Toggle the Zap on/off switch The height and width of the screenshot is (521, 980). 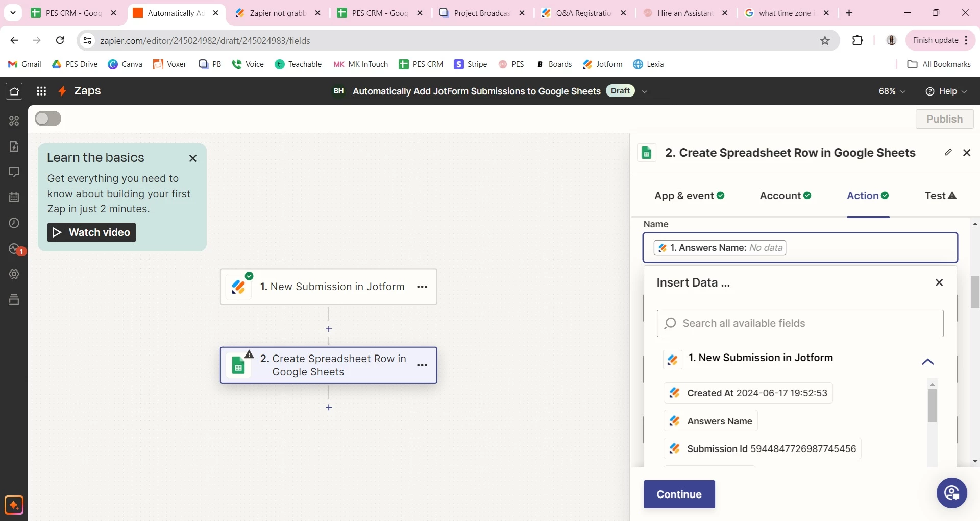[x=48, y=119]
